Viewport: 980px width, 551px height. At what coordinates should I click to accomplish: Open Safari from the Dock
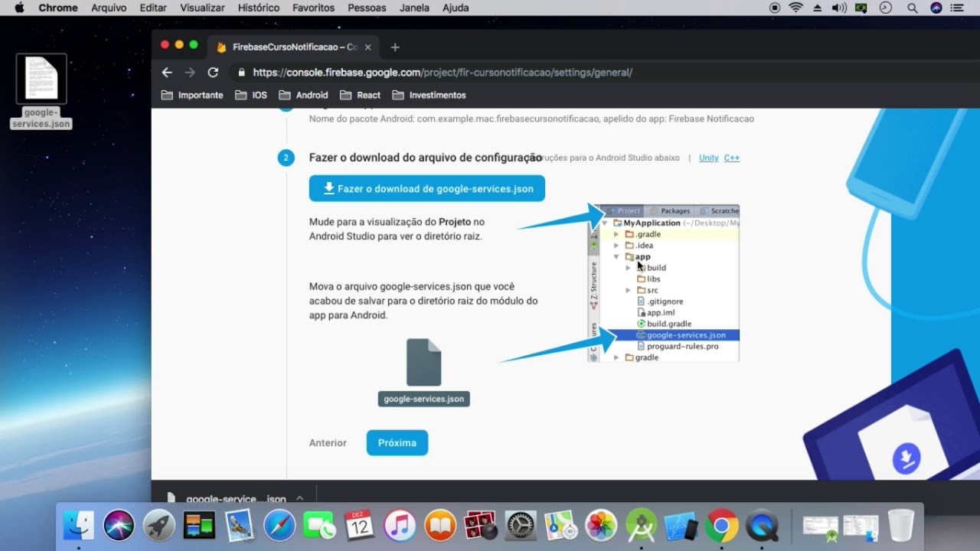279,526
